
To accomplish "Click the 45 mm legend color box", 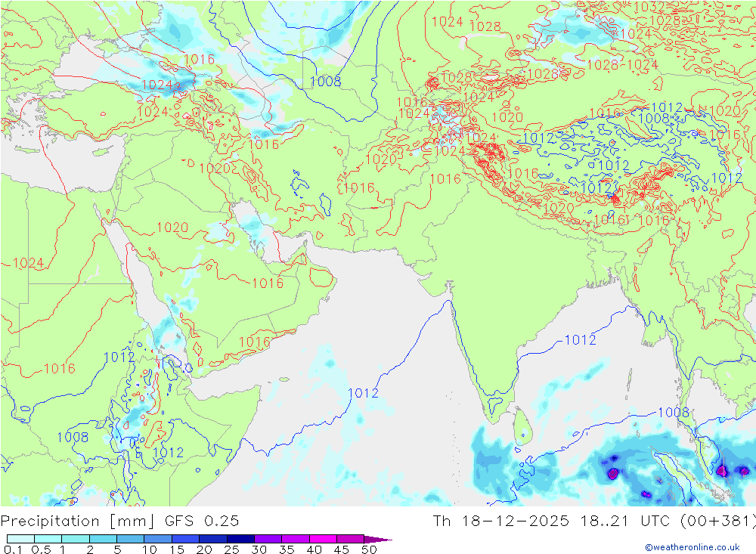I will (350, 539).
